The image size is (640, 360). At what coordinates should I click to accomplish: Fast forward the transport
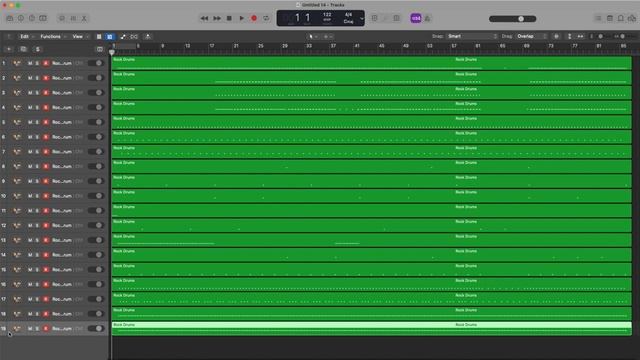[217, 18]
